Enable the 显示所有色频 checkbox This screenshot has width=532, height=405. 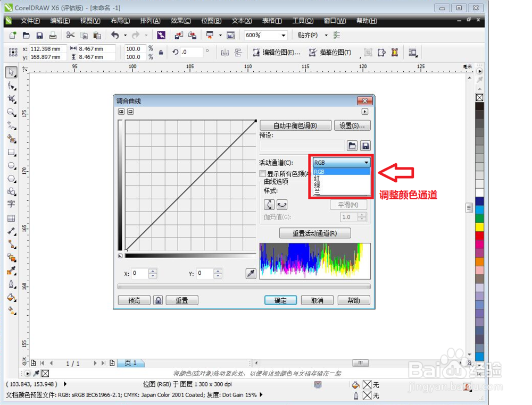click(x=262, y=173)
